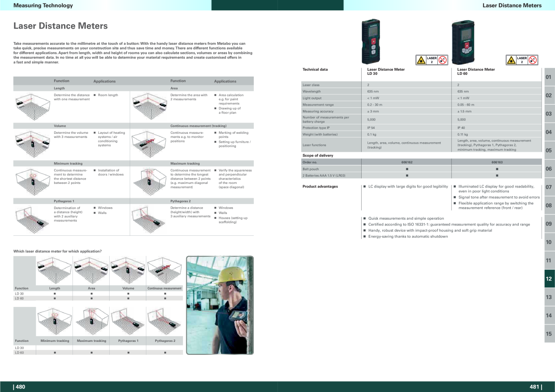
Task: Click the 'Measuring Technology' header text
Action: [x=43, y=5]
